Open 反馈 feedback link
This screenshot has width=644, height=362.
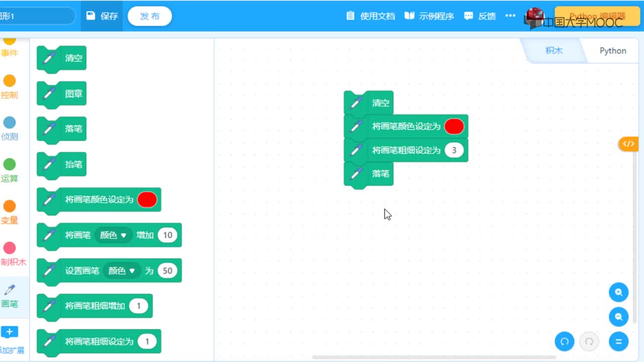point(480,16)
